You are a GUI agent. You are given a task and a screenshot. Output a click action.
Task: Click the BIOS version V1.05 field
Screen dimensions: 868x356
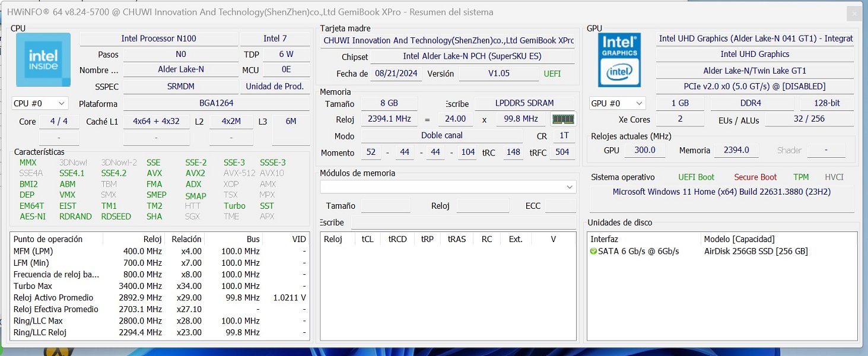click(499, 74)
